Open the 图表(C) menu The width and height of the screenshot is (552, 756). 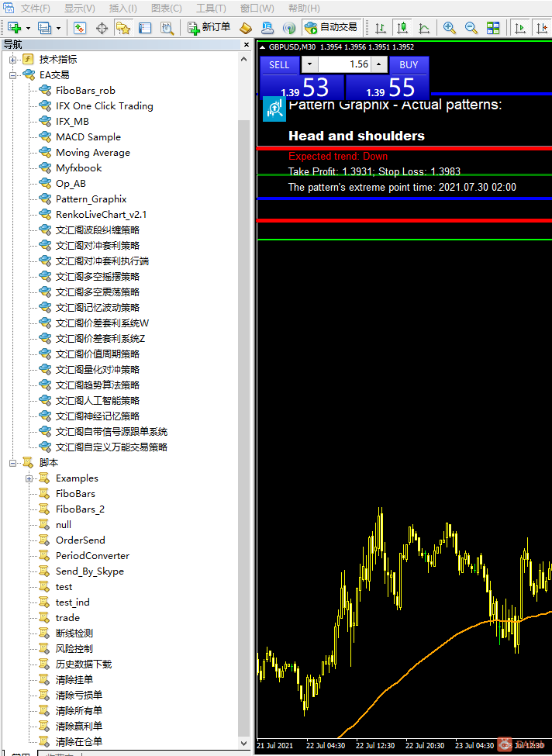pyautogui.click(x=167, y=9)
